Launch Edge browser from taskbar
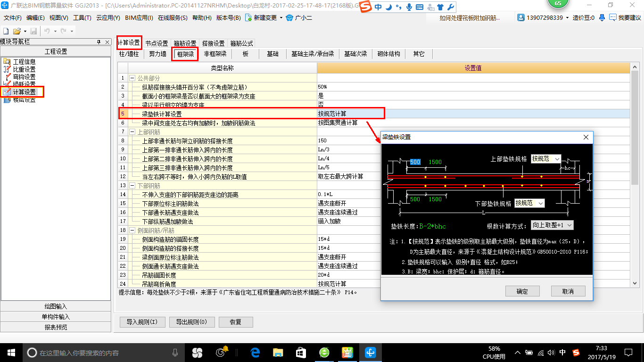This screenshot has height=362, width=644. (x=255, y=352)
